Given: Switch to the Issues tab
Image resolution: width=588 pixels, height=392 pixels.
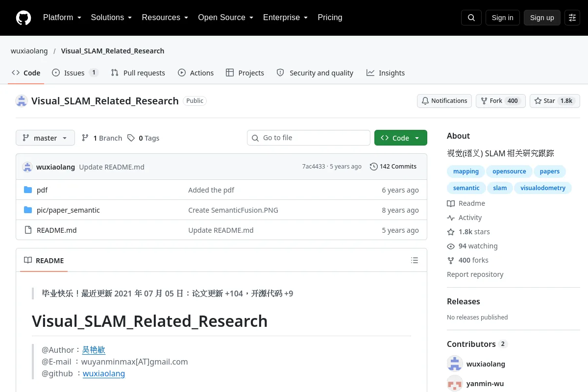Looking at the screenshot, I should [x=75, y=73].
